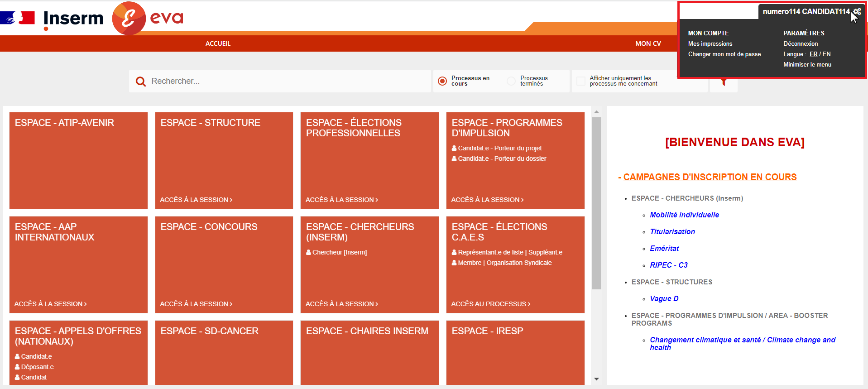Select the Processus terminés radio button
Screen dimensions: 868x389
pos(511,81)
